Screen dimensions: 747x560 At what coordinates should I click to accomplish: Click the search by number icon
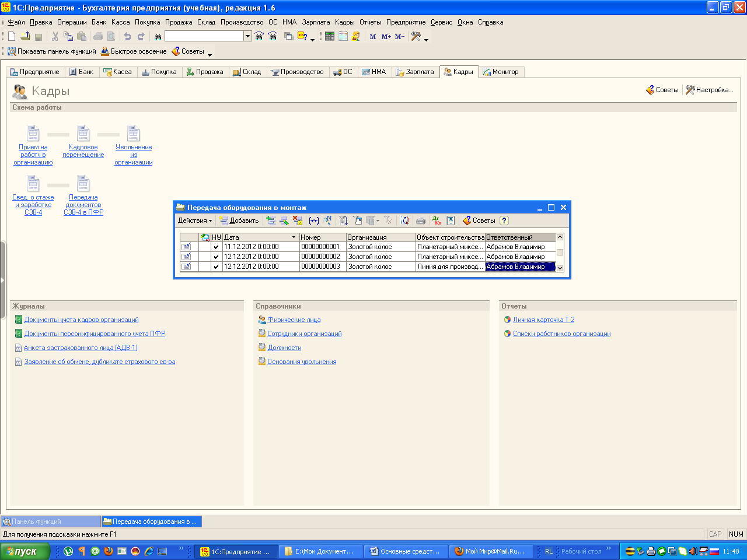tap(327, 220)
